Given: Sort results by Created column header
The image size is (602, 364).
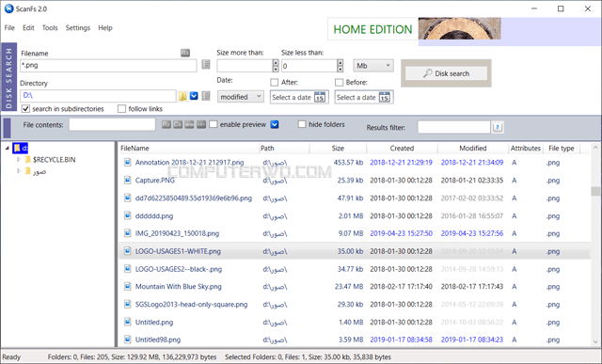Looking at the screenshot, I should [402, 149].
